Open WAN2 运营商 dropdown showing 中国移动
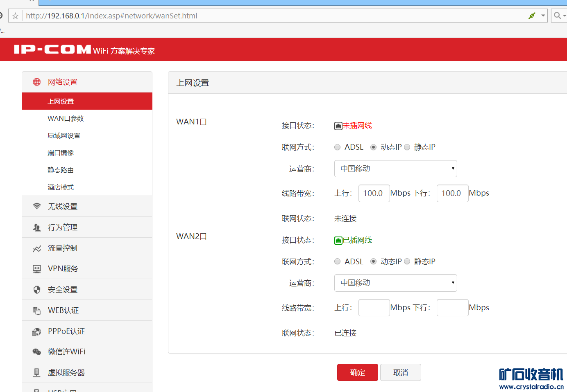The width and height of the screenshot is (567, 392). pyautogui.click(x=395, y=283)
